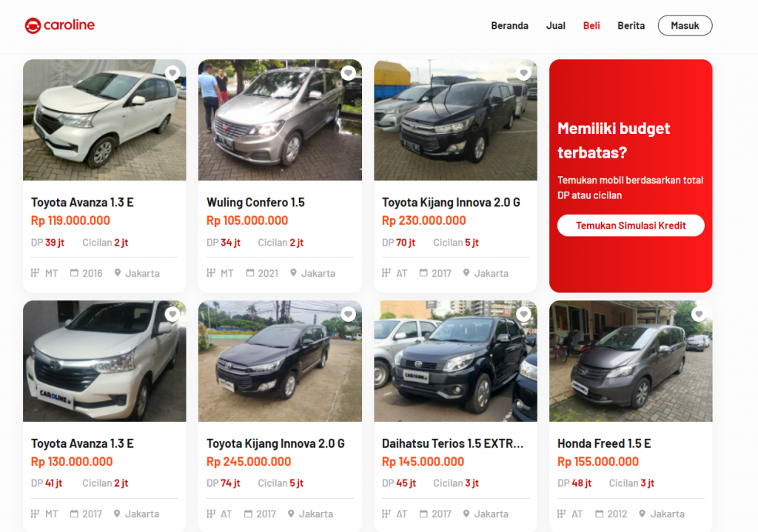Click the Masuk login button
The image size is (758, 532).
coord(685,26)
